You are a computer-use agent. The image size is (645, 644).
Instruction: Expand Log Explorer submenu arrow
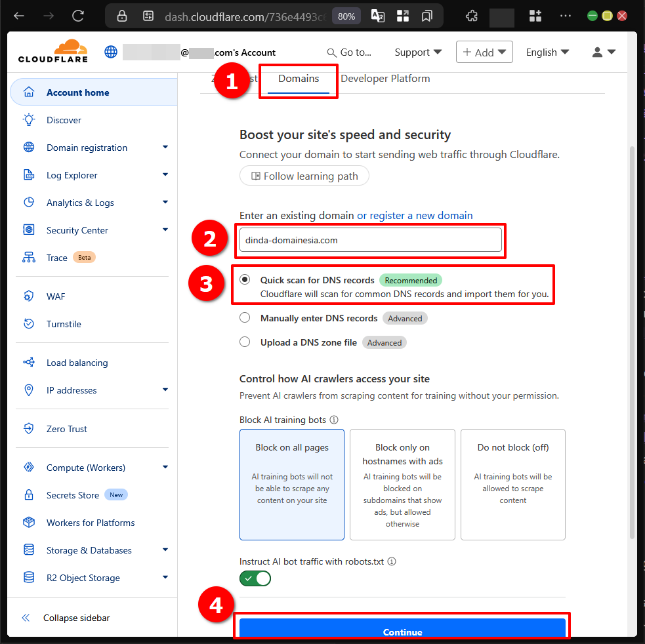point(165,174)
